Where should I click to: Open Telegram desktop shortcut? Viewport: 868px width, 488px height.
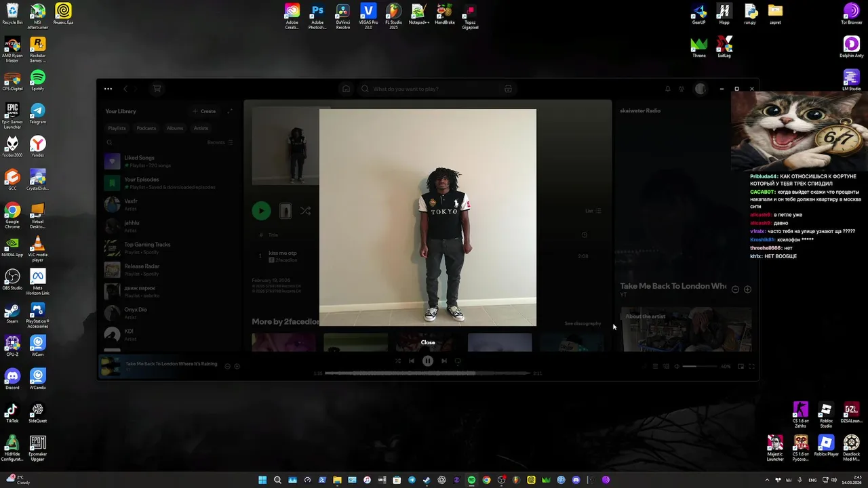coord(37,113)
